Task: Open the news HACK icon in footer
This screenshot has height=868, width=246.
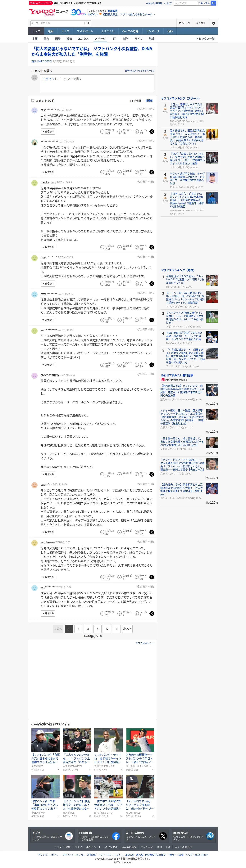Action: coord(210,836)
